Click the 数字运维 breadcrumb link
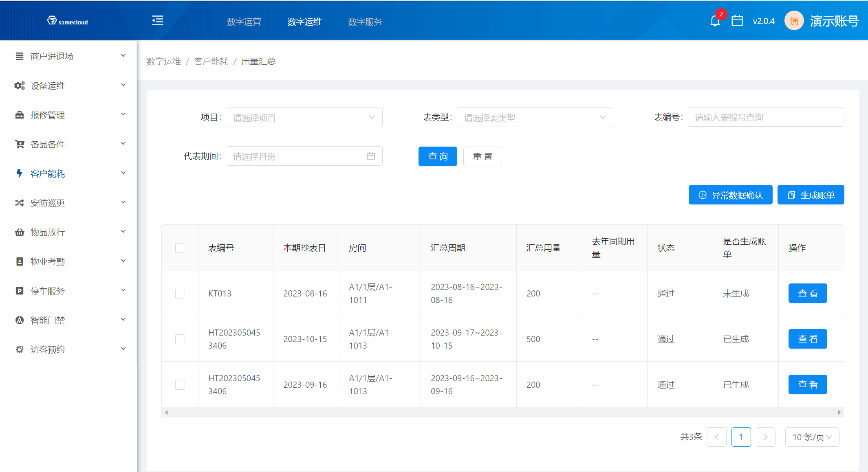The height and width of the screenshot is (472, 868). [164, 61]
